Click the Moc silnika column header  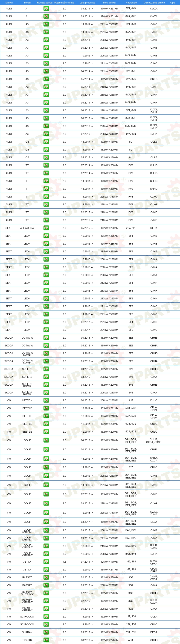tap(109, 3)
